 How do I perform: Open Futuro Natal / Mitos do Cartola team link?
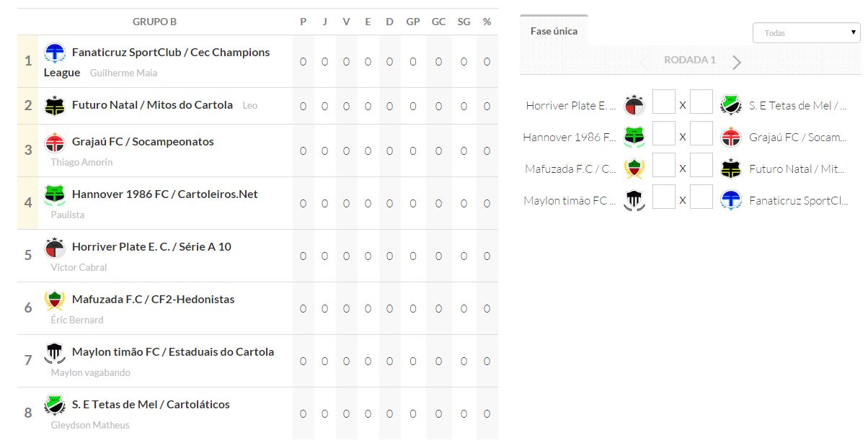pyautogui.click(x=152, y=105)
